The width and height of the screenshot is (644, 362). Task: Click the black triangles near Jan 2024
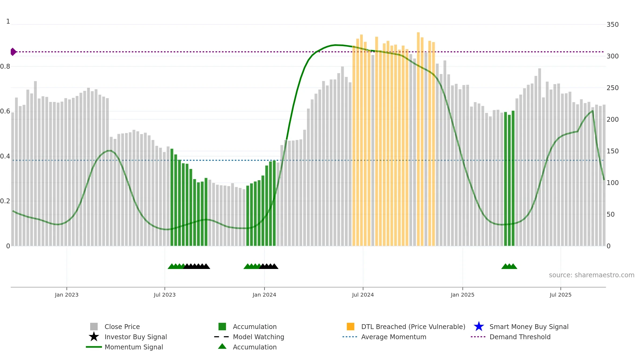click(x=269, y=266)
